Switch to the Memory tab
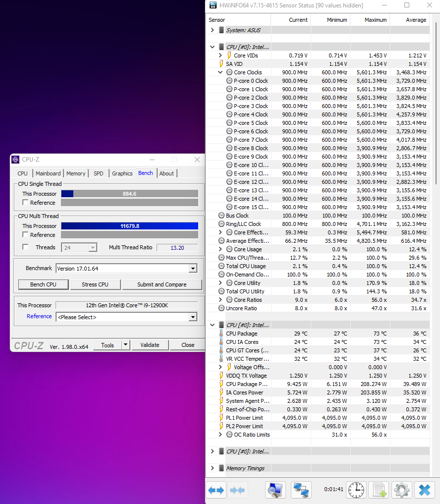This screenshot has height=504, width=440. pyautogui.click(x=76, y=173)
